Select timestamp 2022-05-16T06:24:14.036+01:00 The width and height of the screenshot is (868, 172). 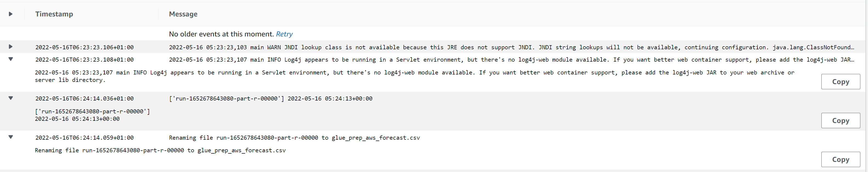tap(84, 99)
